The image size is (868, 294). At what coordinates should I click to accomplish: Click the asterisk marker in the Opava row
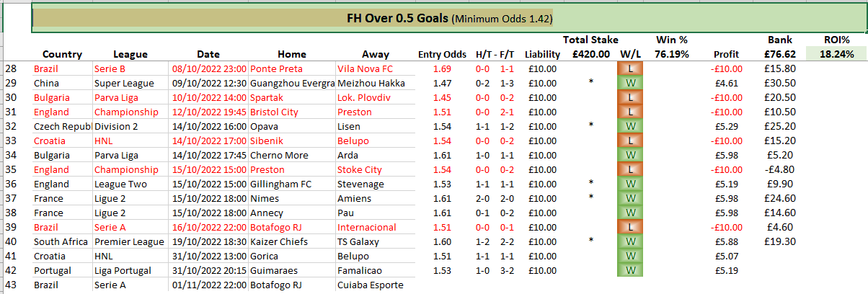click(x=590, y=126)
